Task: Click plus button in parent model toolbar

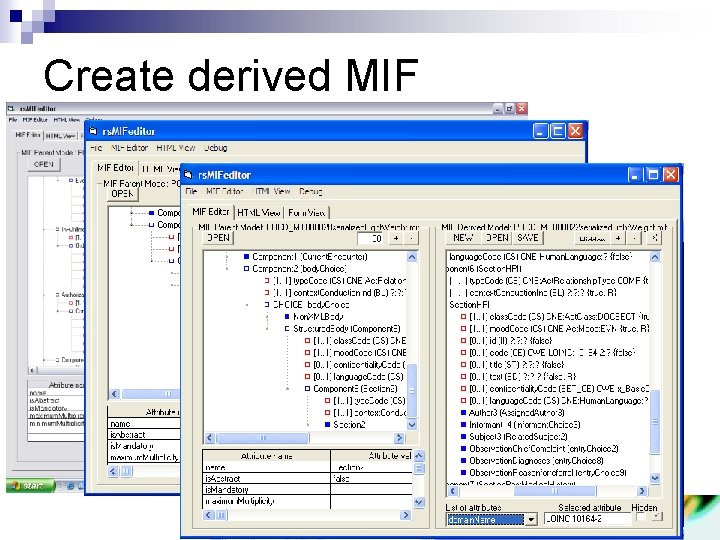Action: 396,238
